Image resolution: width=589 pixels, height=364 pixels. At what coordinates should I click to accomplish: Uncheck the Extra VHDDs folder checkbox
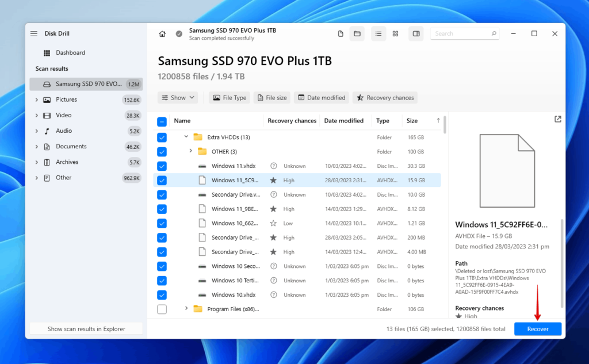162,137
